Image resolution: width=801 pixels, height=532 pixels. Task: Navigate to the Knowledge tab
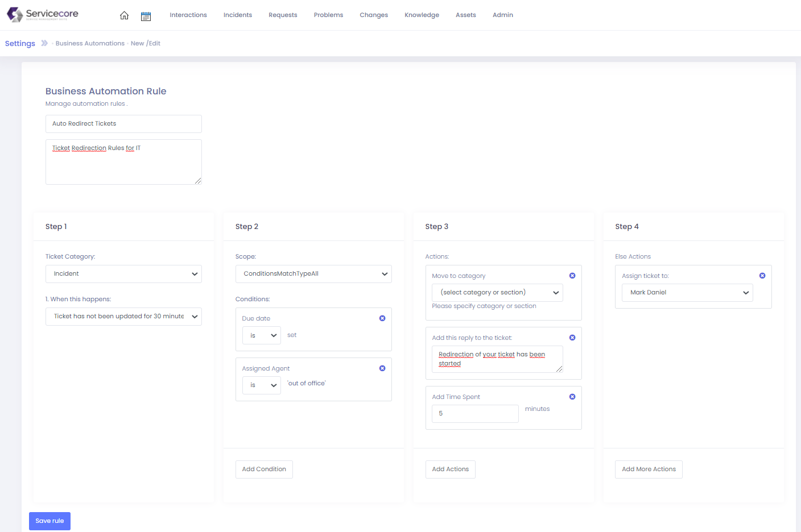coord(422,15)
